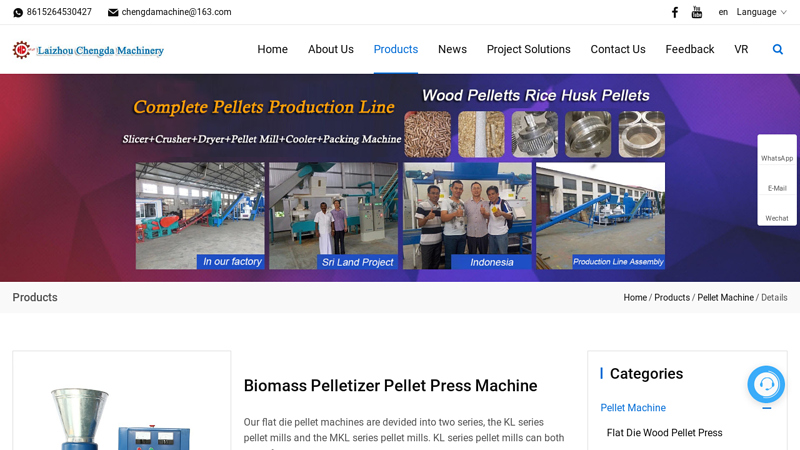
Task: Click the Pellet Machine breadcrumb link
Action: (x=725, y=297)
